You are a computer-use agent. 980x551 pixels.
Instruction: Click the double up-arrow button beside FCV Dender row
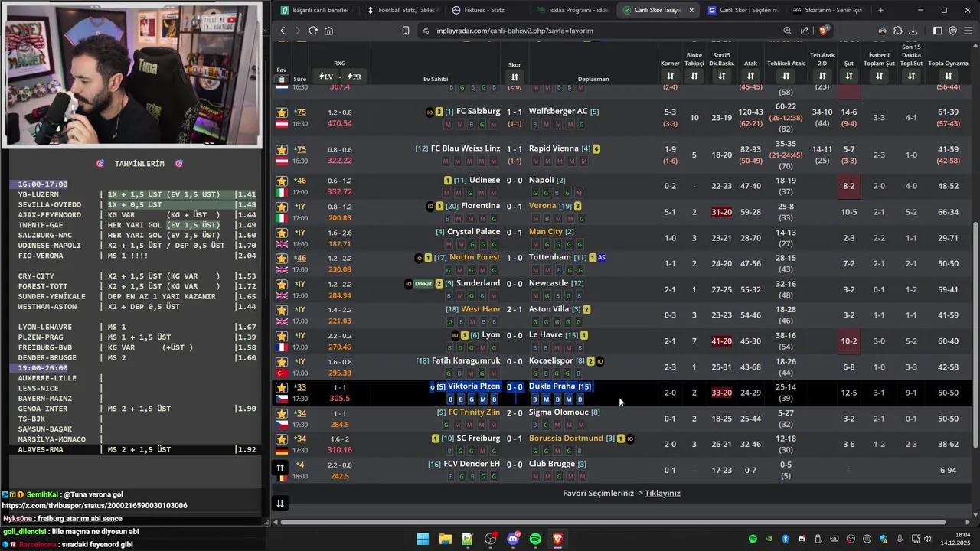[x=280, y=468]
